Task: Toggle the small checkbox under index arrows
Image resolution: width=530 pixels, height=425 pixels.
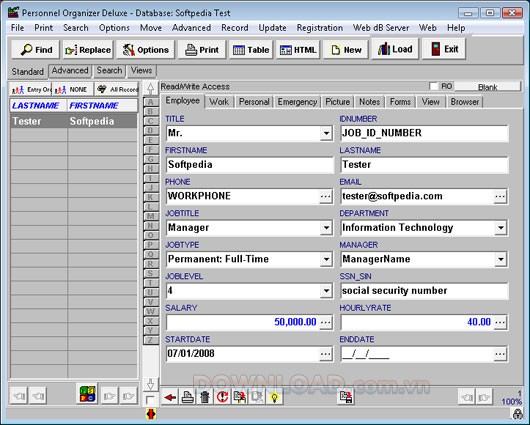Action: (x=150, y=400)
